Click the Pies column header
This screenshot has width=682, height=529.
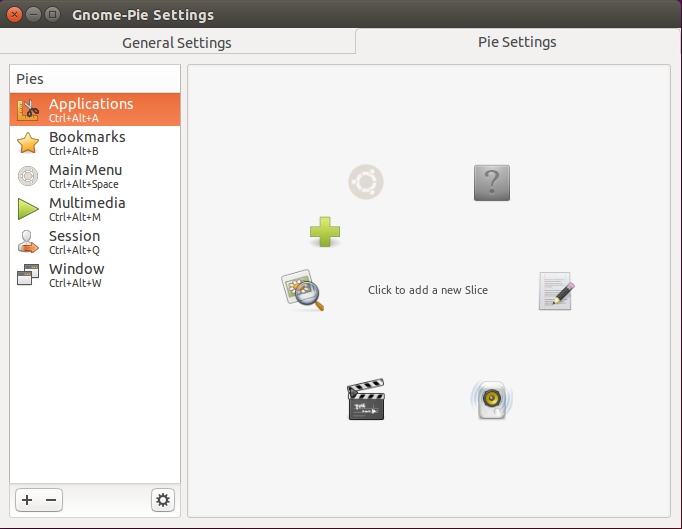coord(95,79)
